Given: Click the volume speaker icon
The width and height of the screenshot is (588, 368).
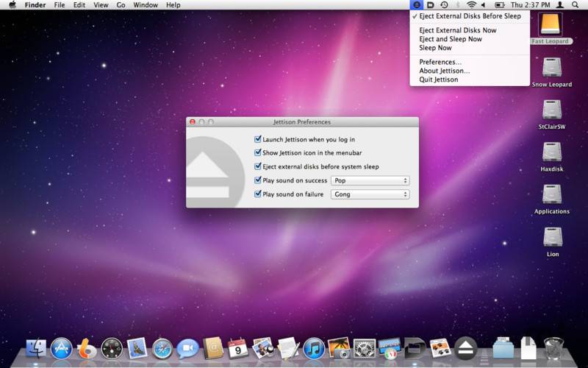Looking at the screenshot, I should click(484, 5).
